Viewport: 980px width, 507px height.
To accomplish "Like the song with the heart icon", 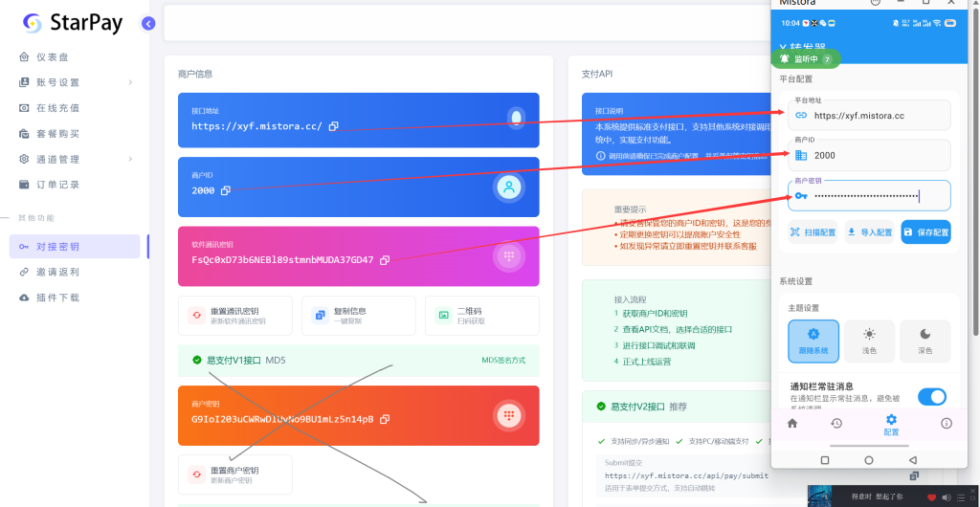I will (x=932, y=497).
